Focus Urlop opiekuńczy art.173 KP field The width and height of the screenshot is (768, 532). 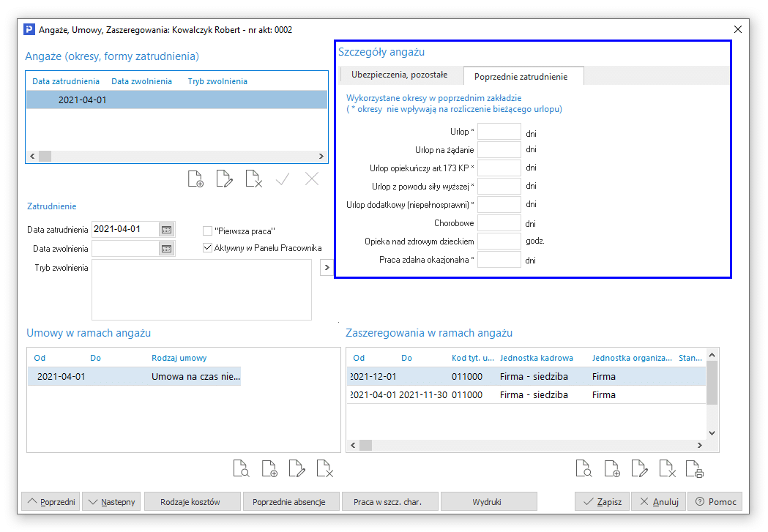(499, 168)
